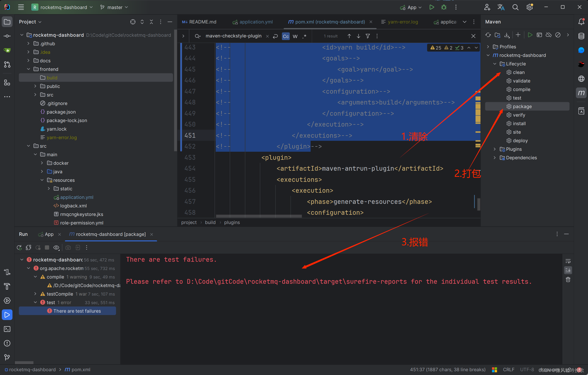588x375 pixels.
Task: Select 'There are test failures' tree node
Action: click(67, 311)
